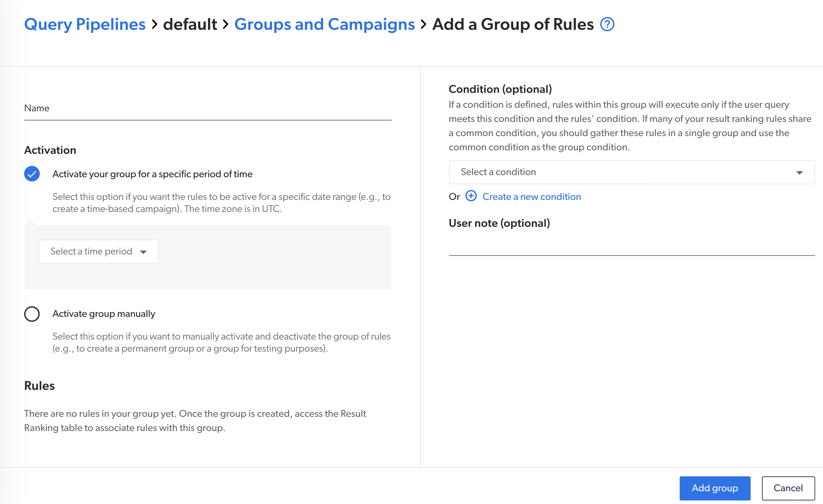Open the Select a time period dropdown
Image resolution: width=823 pixels, height=504 pixels.
tap(99, 252)
